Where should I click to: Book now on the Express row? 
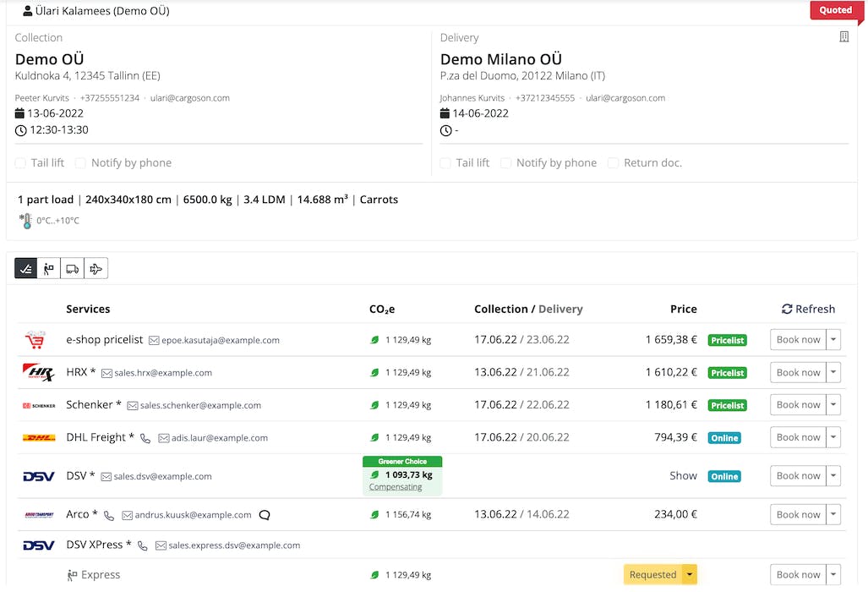tap(798, 574)
